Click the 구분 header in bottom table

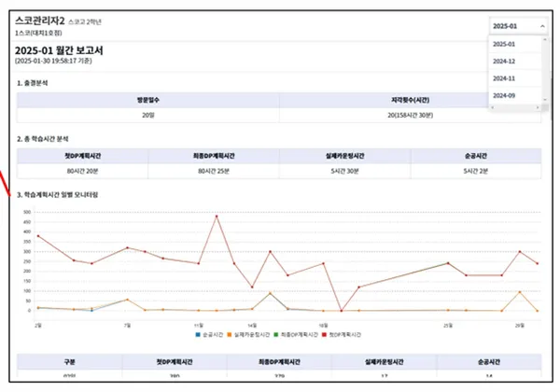(69, 362)
